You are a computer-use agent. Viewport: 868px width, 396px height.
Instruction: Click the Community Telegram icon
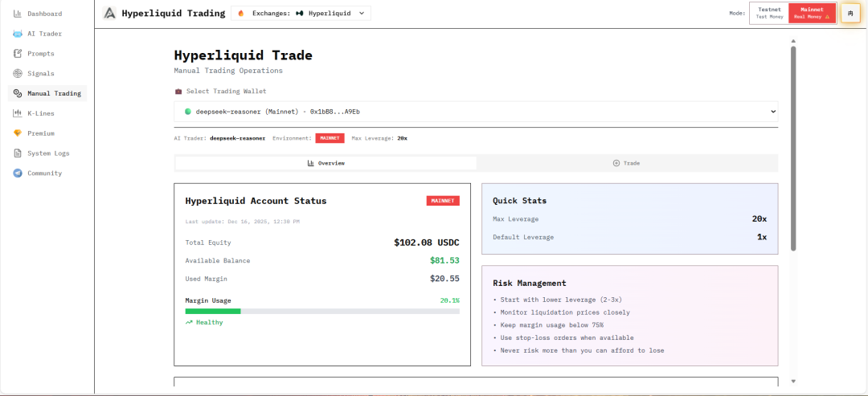click(17, 174)
